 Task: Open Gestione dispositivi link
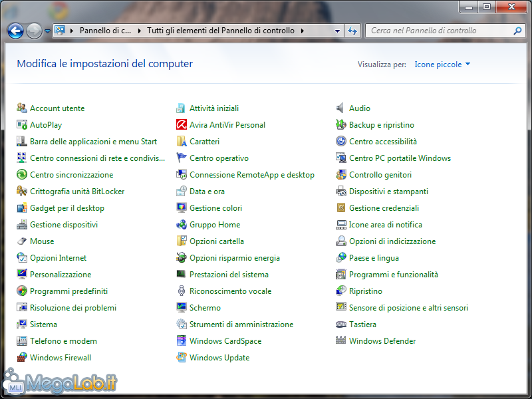[x=64, y=225]
